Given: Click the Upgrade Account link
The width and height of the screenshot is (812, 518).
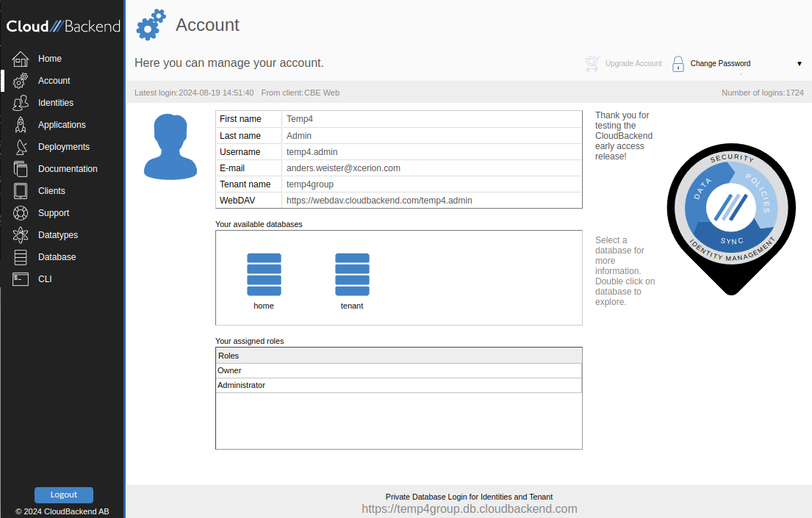Looking at the screenshot, I should click(x=633, y=64).
